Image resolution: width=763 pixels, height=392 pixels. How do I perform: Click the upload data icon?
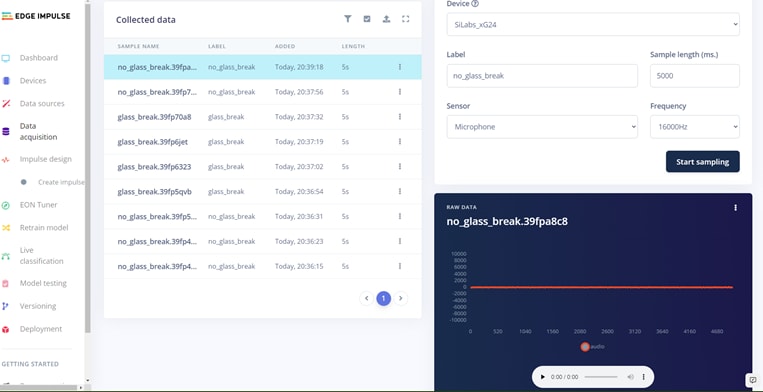386,19
